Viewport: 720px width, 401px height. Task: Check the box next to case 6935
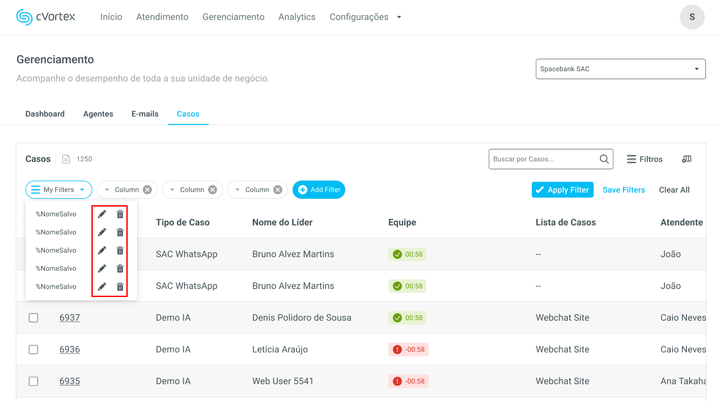(x=33, y=382)
